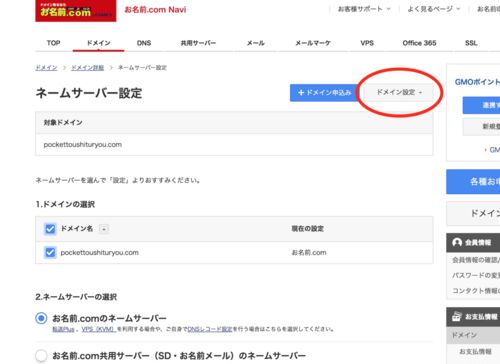Open the メールマーケ tab
The image size is (500, 364).
tap(313, 43)
